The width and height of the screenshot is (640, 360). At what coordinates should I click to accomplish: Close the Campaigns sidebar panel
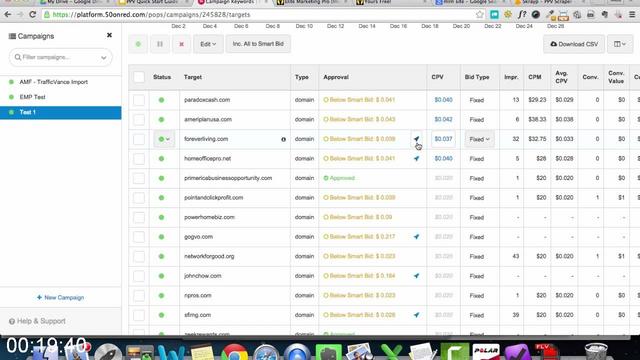click(x=109, y=36)
